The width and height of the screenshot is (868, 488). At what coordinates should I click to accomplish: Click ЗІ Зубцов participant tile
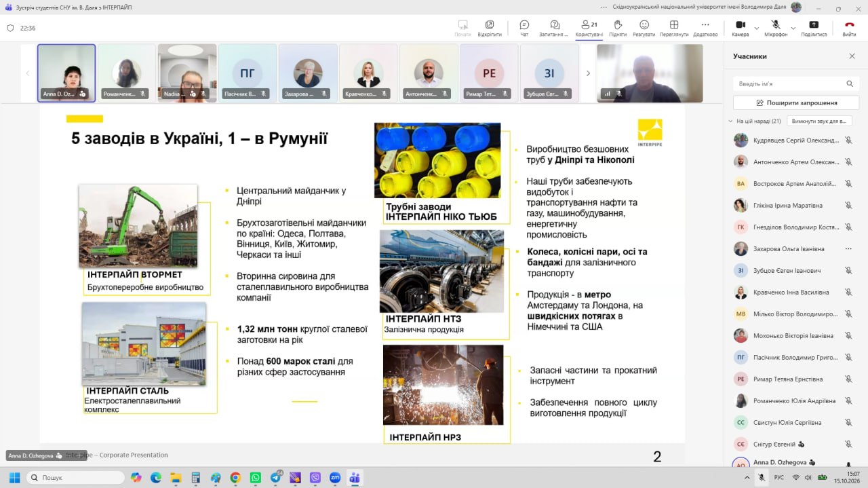point(549,73)
